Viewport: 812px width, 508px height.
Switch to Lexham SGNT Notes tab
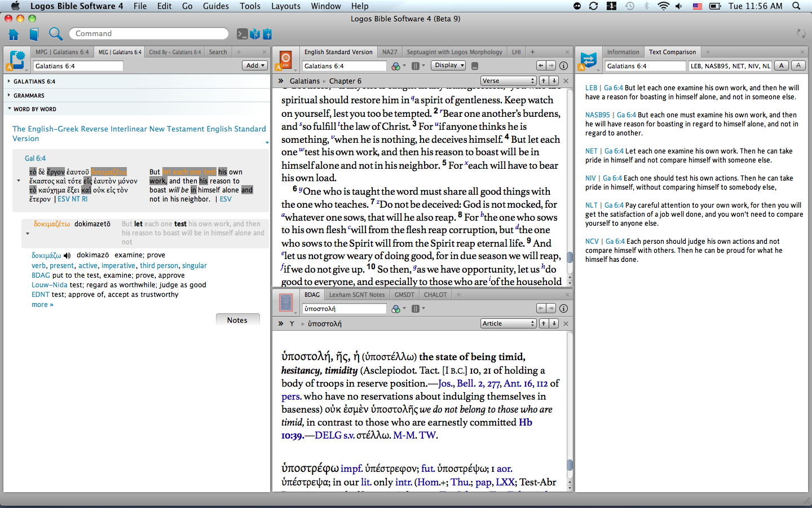point(356,295)
